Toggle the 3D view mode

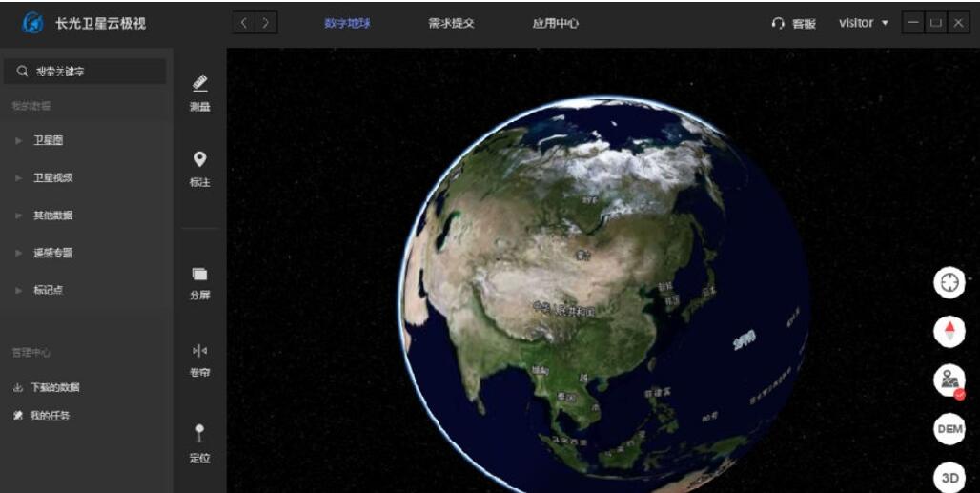coord(949,477)
